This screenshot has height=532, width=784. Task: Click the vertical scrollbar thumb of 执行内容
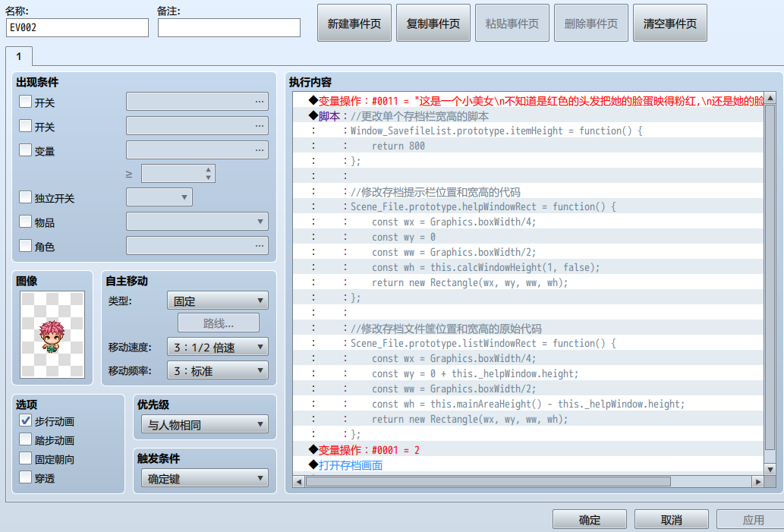tap(770, 276)
